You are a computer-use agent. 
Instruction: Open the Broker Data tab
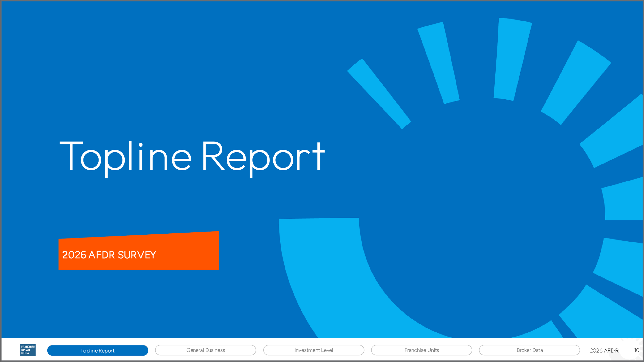(x=529, y=350)
